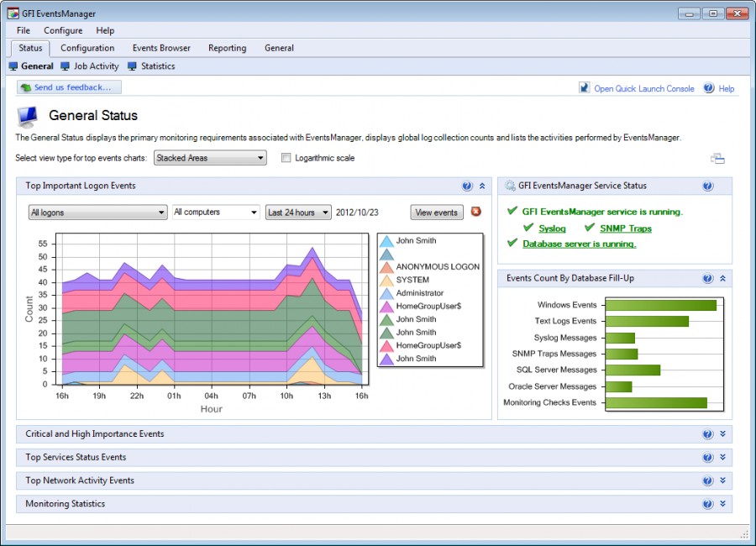Click the Windows Events bar in fill-up chart

click(x=661, y=305)
